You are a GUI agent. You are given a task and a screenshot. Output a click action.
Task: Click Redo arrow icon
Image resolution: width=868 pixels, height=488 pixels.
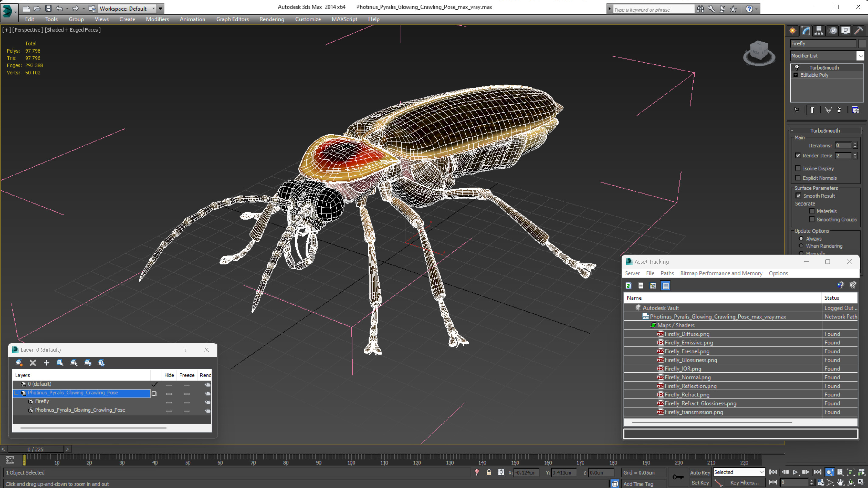point(75,9)
